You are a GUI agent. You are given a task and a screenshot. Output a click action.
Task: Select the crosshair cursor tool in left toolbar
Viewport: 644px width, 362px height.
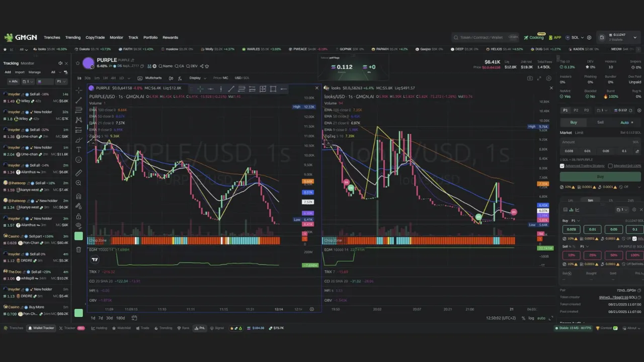point(78,90)
